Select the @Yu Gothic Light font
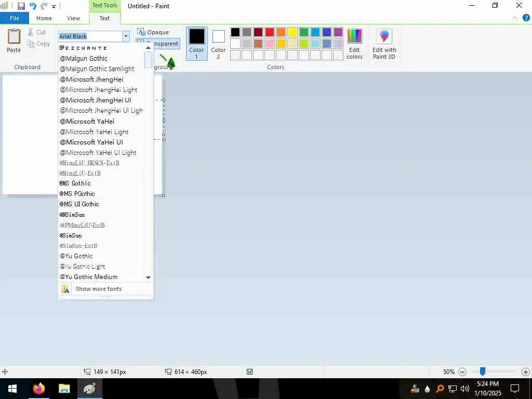The height and width of the screenshot is (399, 532). pos(101,267)
